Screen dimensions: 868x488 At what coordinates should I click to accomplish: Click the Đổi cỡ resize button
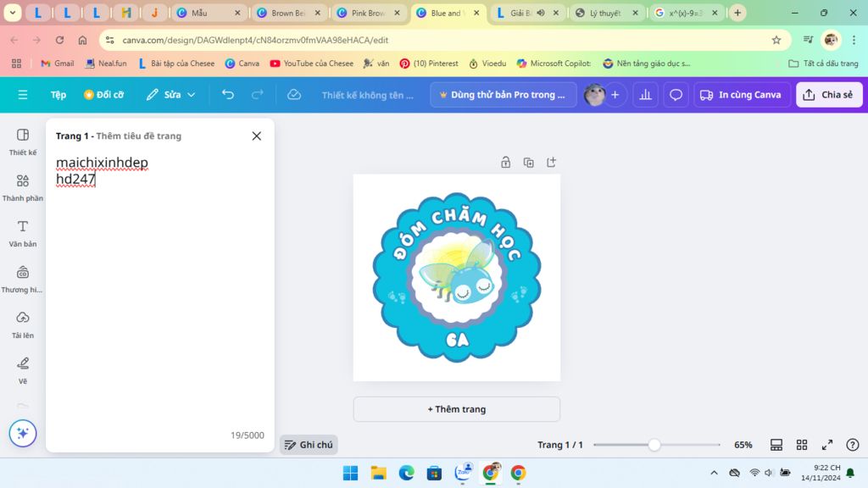(104, 95)
